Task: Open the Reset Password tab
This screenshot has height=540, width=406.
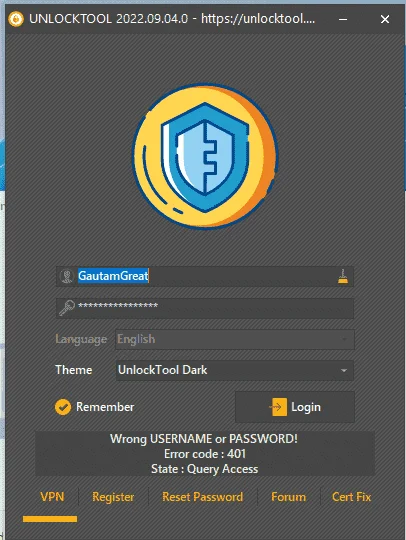Action: point(202,497)
